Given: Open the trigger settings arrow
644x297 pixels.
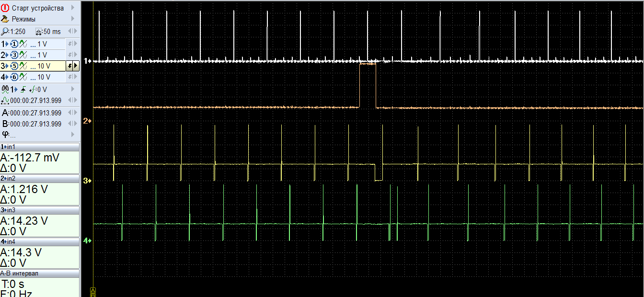Looking at the screenshot, I should coord(73,89).
